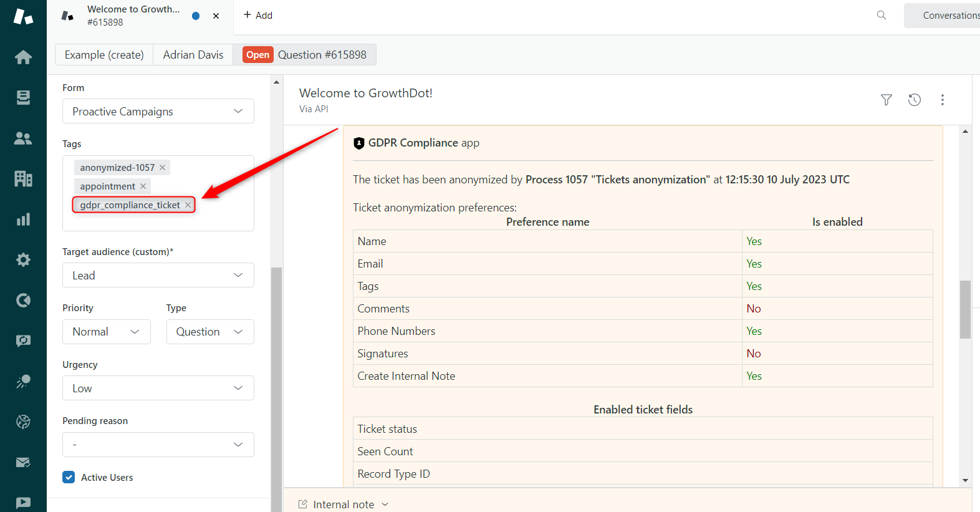This screenshot has height=512, width=980.
Task: Click the chat-bubble app icon in the sidebar
Action: click(x=23, y=341)
